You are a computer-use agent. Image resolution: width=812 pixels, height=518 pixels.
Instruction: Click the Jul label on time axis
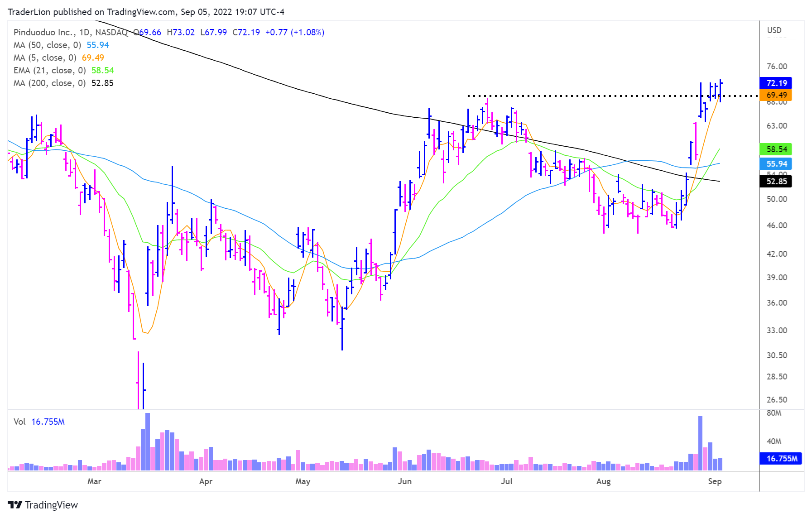[x=506, y=481]
